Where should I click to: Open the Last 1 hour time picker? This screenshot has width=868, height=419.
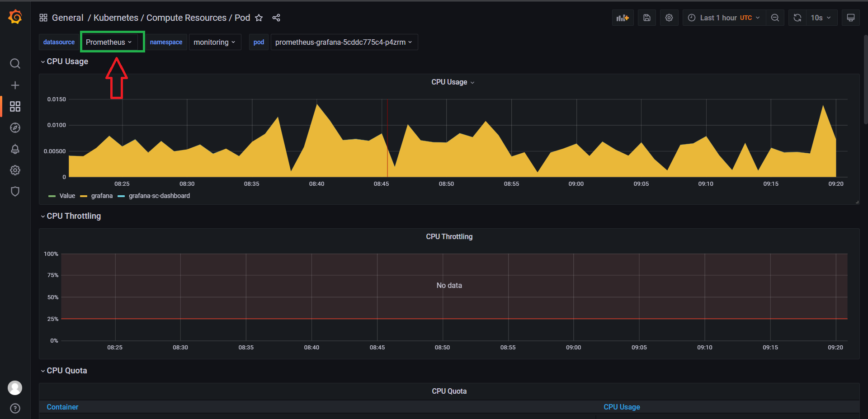[724, 18]
